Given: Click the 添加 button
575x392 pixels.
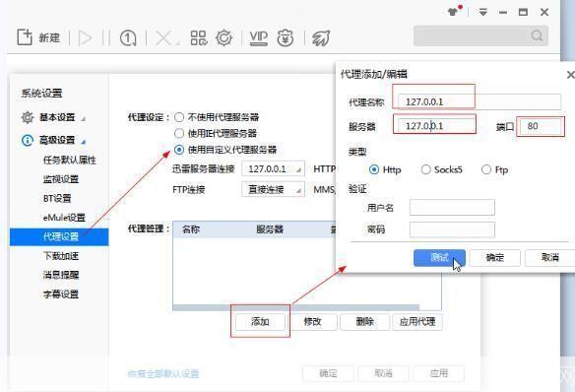Looking at the screenshot, I should click(260, 322).
